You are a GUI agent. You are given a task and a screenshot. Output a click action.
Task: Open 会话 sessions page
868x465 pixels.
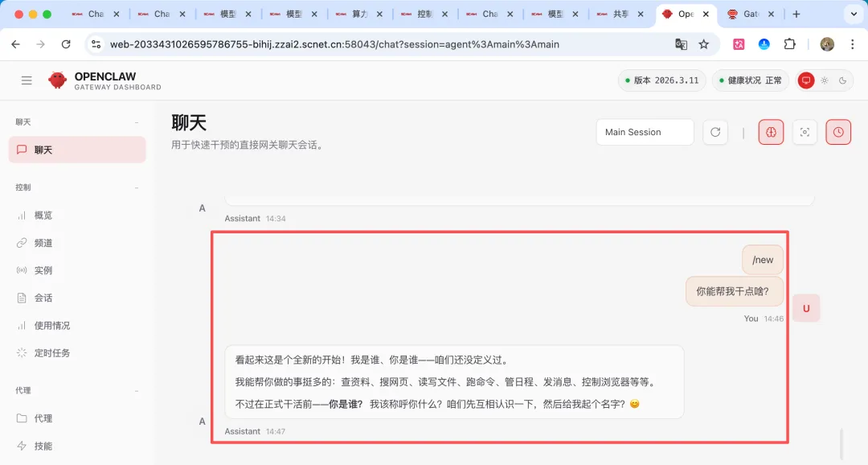tap(77, 298)
